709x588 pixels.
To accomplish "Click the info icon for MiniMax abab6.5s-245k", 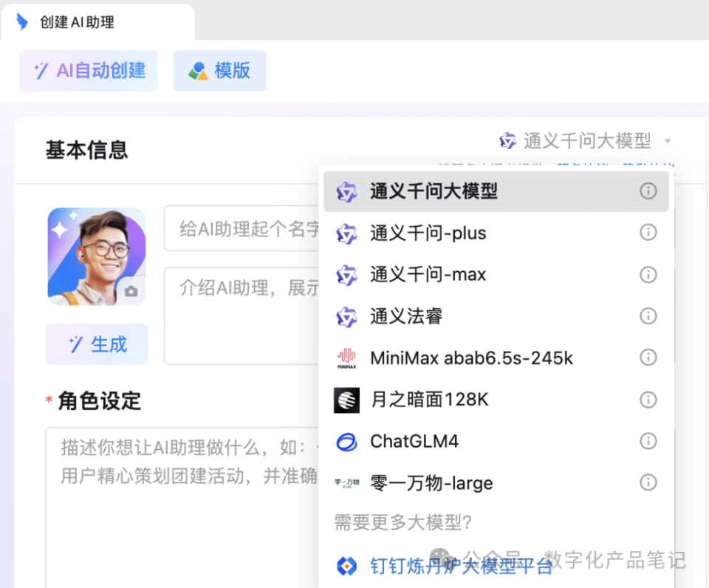I will 648,358.
